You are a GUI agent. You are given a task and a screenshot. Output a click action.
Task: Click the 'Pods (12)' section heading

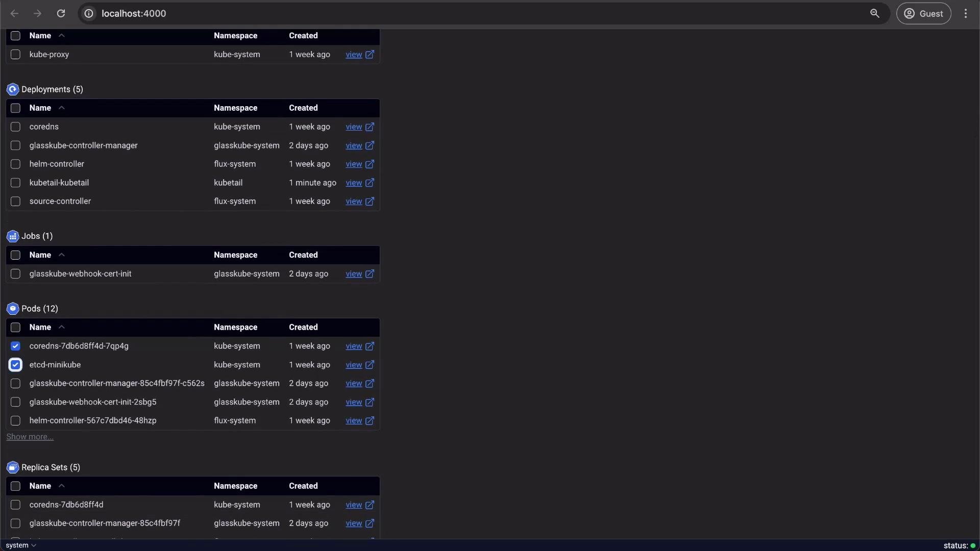point(40,309)
